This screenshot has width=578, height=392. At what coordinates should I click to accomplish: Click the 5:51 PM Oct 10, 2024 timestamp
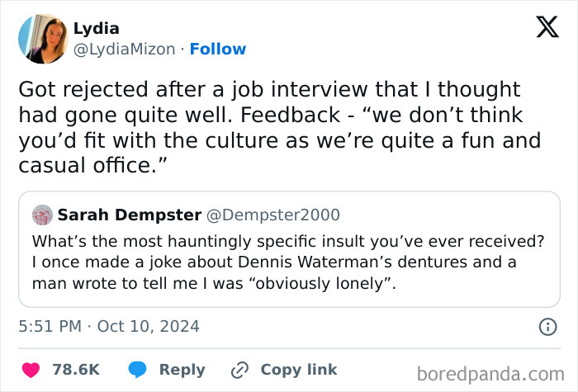(108, 326)
